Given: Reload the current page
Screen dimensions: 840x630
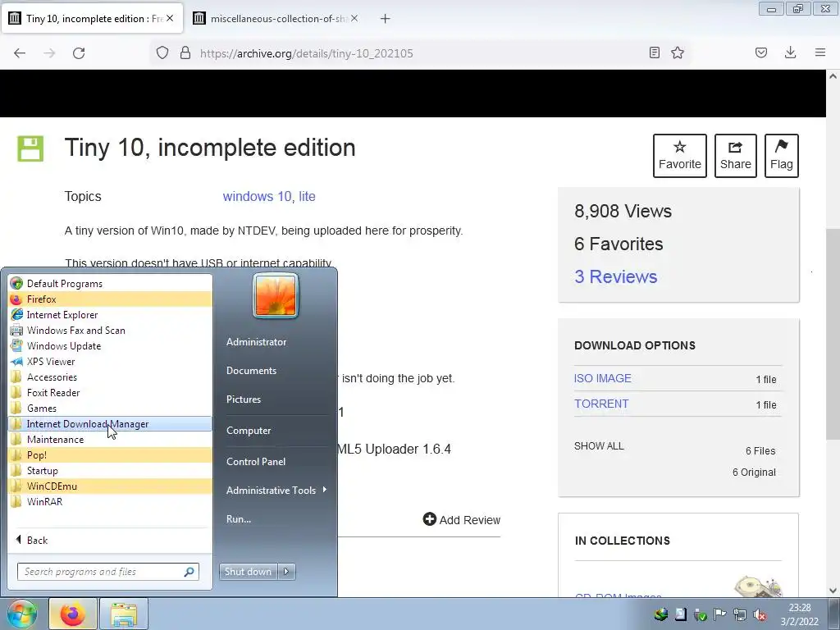Looking at the screenshot, I should pos(79,53).
